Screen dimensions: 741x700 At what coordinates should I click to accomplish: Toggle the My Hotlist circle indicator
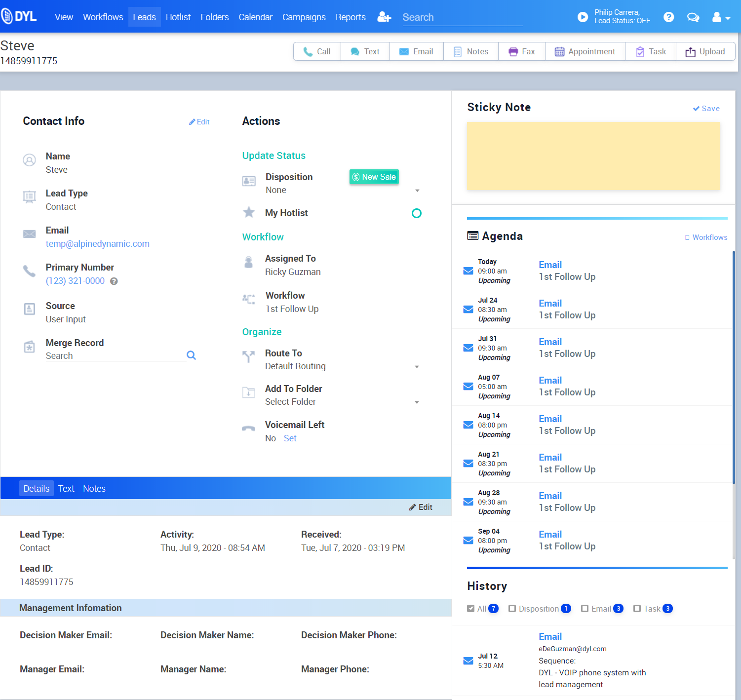coord(416,213)
